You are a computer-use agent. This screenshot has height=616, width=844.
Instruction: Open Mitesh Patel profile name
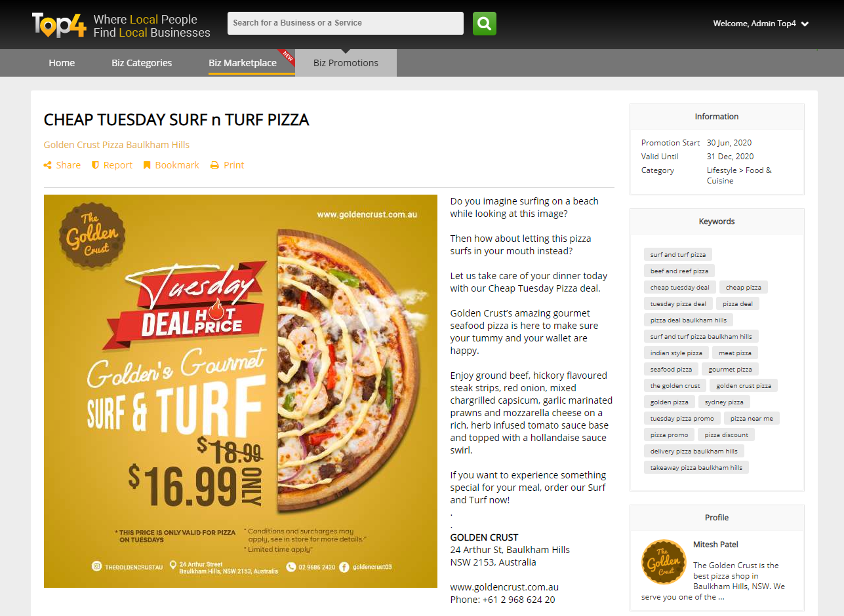point(715,545)
